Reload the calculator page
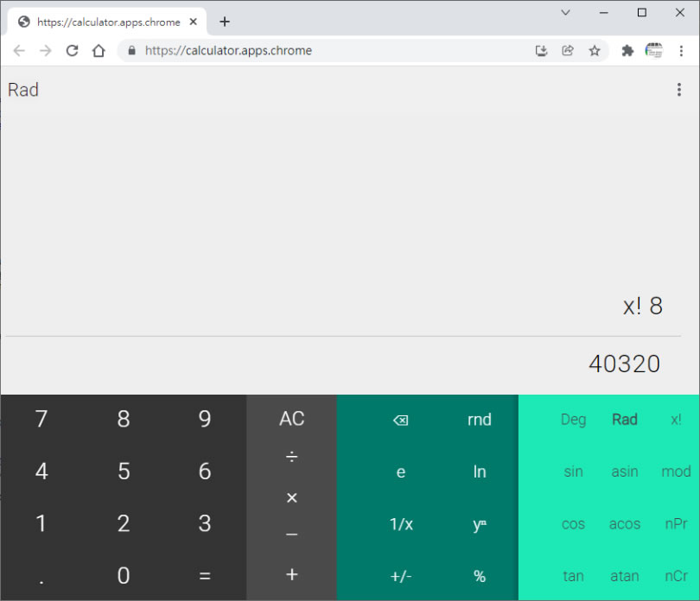The height and width of the screenshot is (601, 700). click(x=73, y=51)
